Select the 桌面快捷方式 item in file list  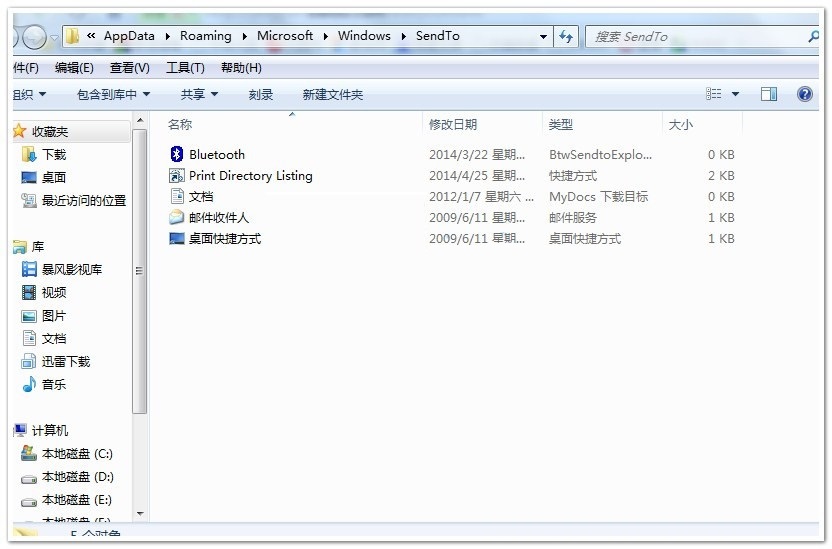224,239
